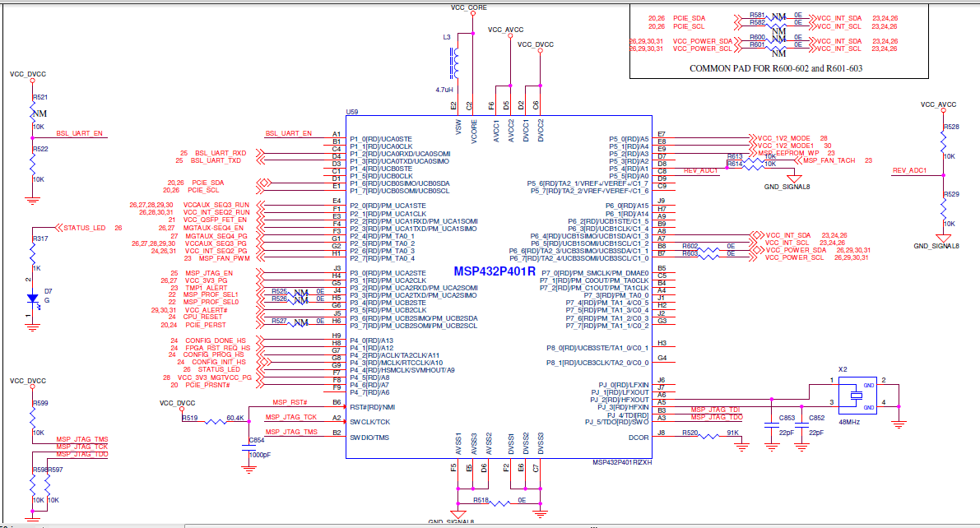980x528 pixels.
Task: Select the MSP_JTAG_EN net label
Action: coord(209,273)
